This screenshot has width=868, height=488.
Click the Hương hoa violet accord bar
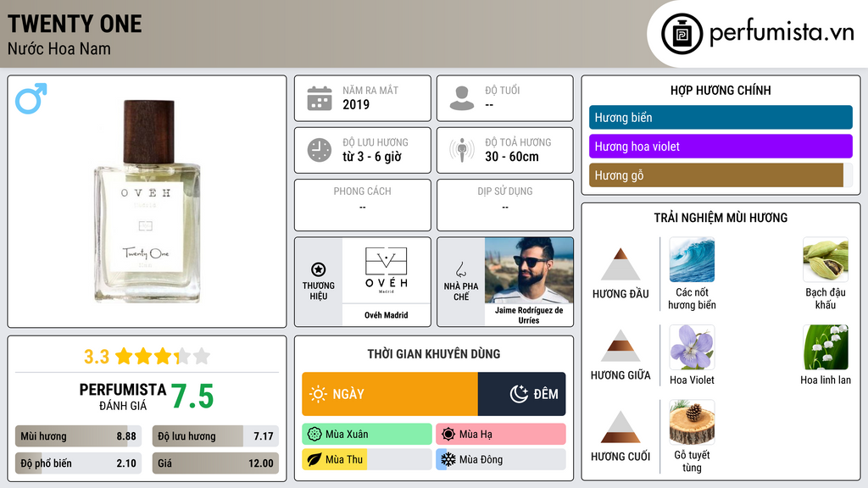pyautogui.click(x=721, y=147)
